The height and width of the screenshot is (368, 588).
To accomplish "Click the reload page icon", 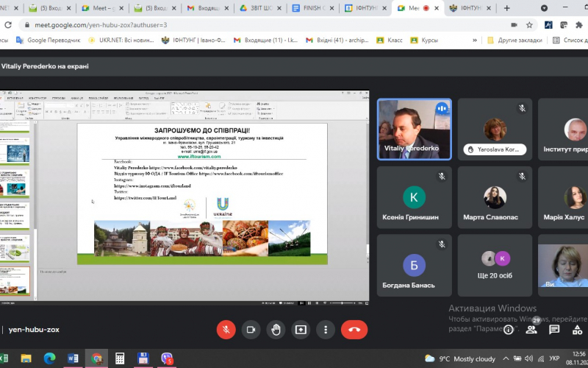I will [x=8, y=25].
